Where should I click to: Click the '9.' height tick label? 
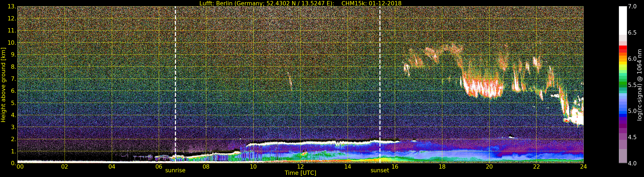(x=13, y=55)
